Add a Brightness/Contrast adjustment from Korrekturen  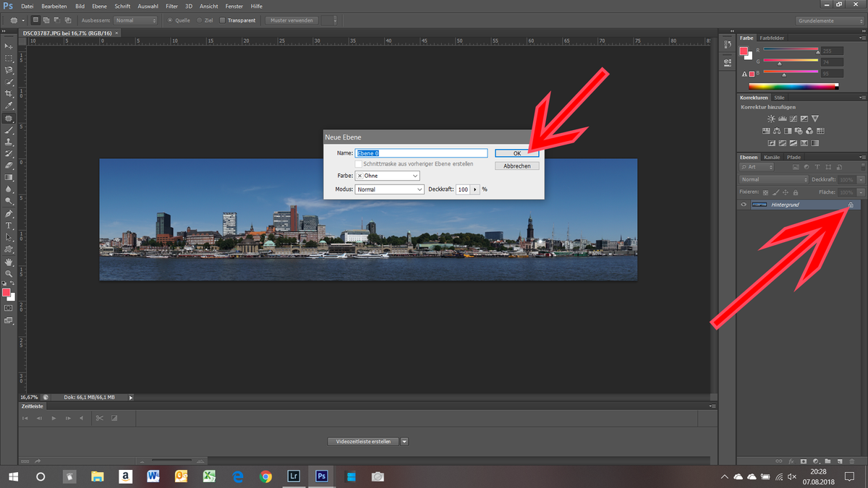[x=771, y=119]
